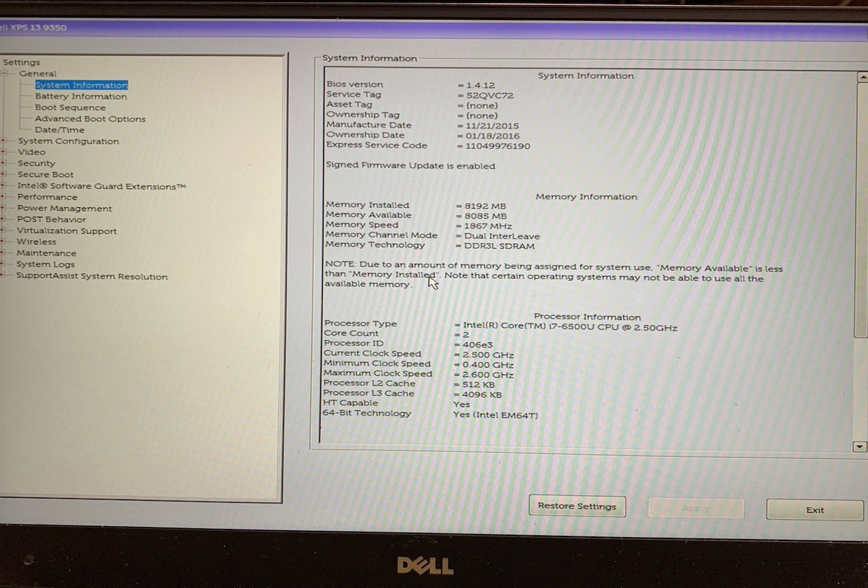Image resolution: width=868 pixels, height=588 pixels.
Task: Open Boot Sequence settings
Action: coord(70,108)
